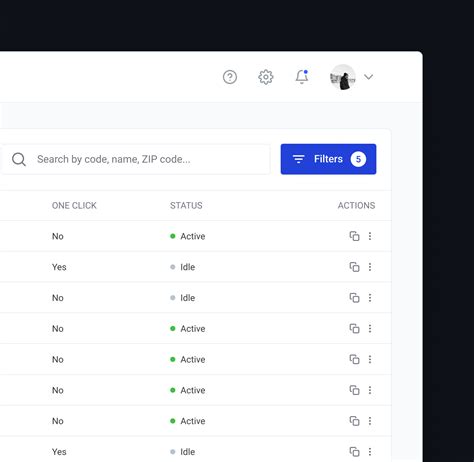Click the user profile avatar photo
This screenshot has height=462, width=474.
(343, 77)
